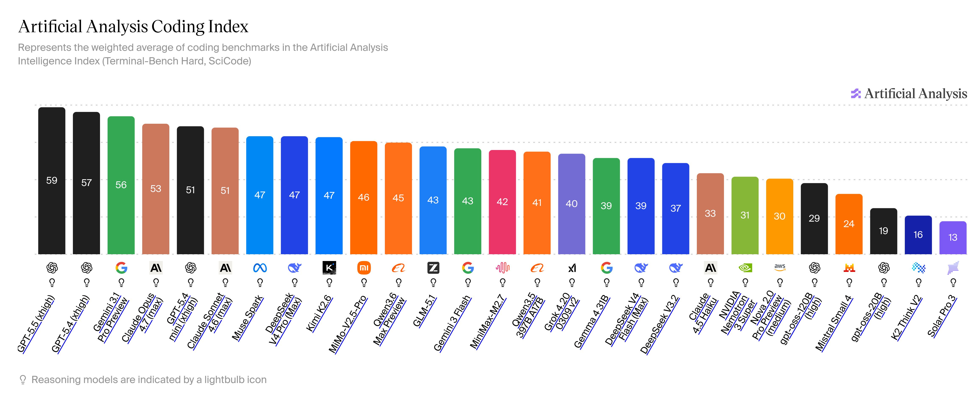Click the Z logo for GLM-5.1
The width and height of the screenshot is (980, 400).
click(433, 268)
